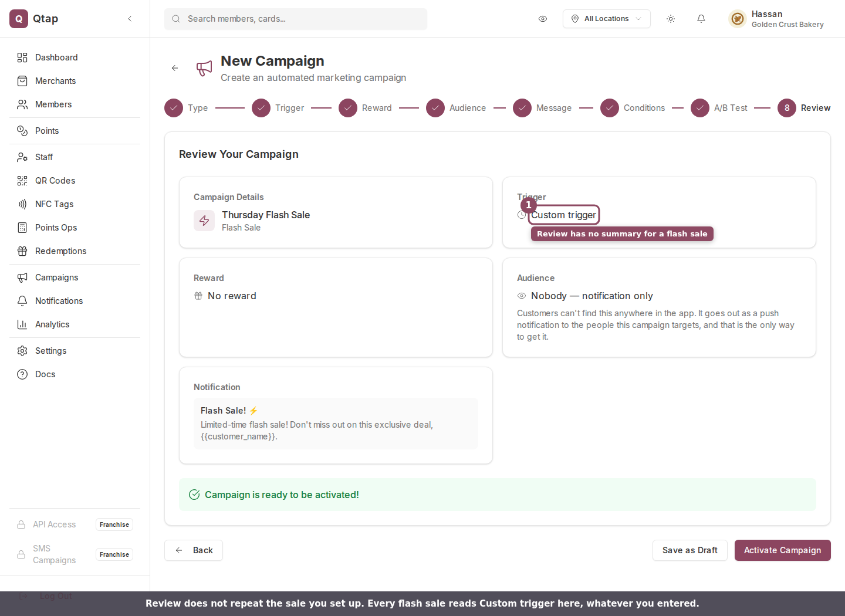
Task: Click the Franchise badge beside SMS Campaigns
Action: coord(114,554)
